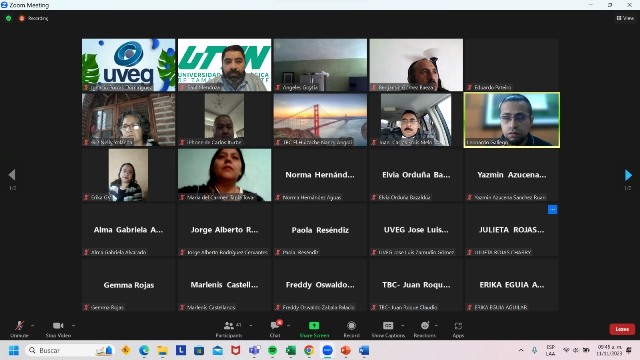Open the Chat panel
This screenshot has height=360, width=640.
point(275,329)
